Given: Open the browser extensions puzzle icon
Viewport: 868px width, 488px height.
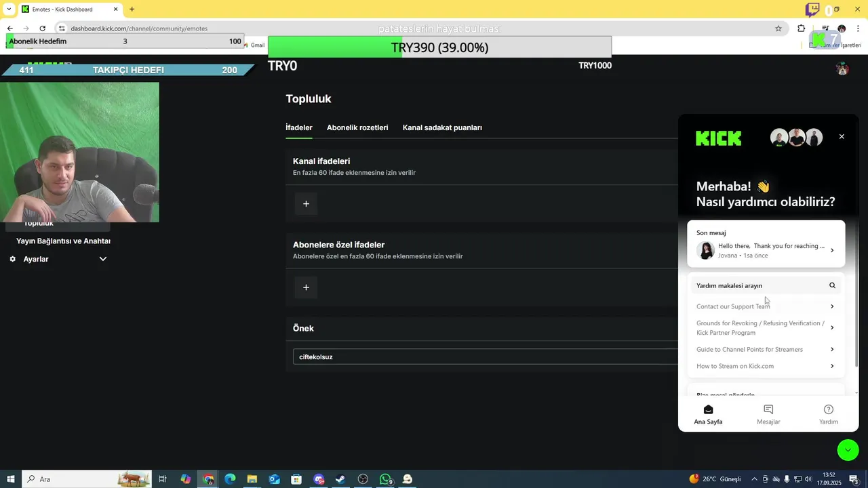Looking at the screenshot, I should (802, 28).
